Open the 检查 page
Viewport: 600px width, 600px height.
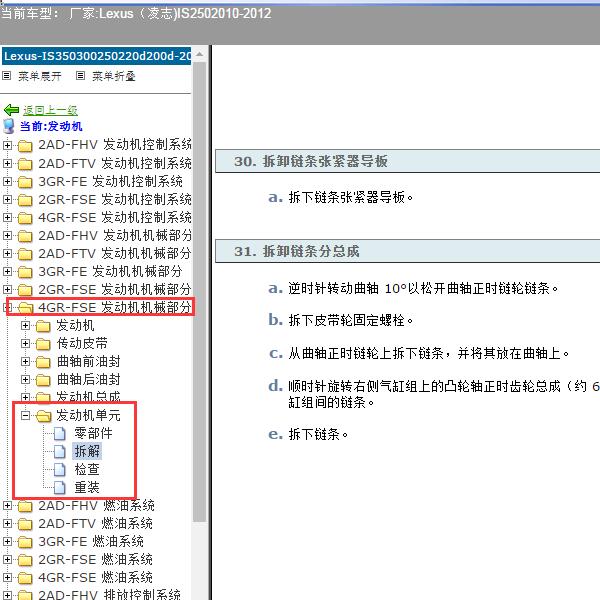87,470
